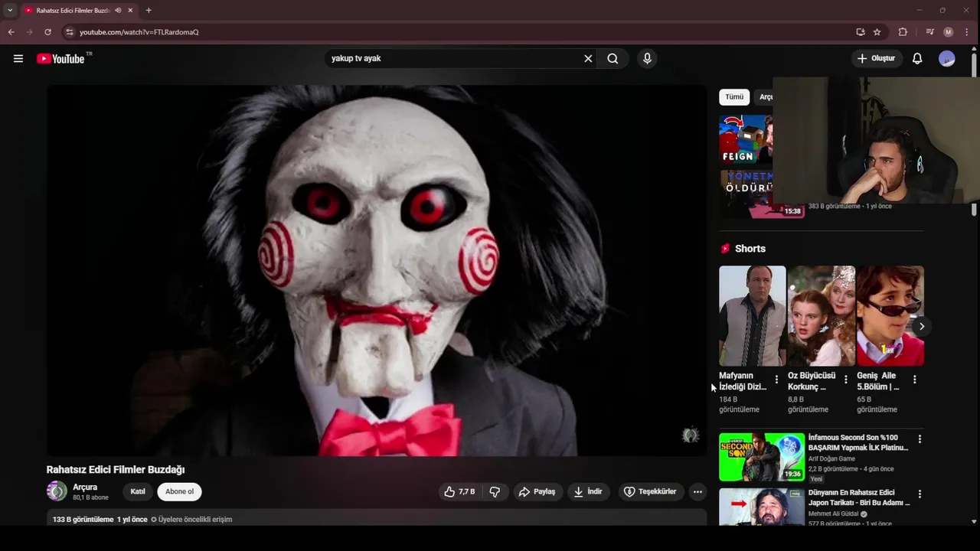Viewport: 980px width, 551px height.
Task: Open the Oluştur create button
Action: coord(877,58)
